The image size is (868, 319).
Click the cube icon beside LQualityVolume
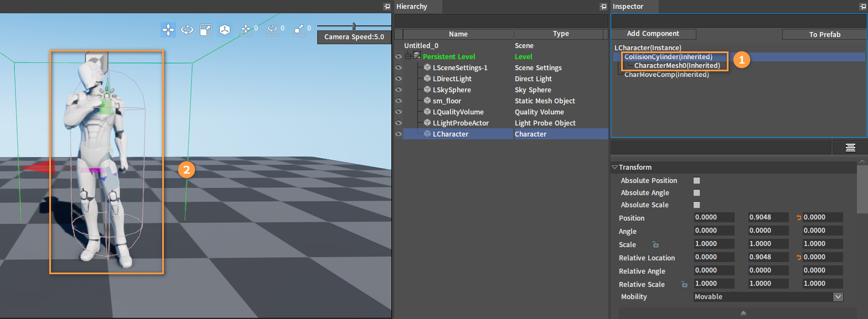pos(427,112)
